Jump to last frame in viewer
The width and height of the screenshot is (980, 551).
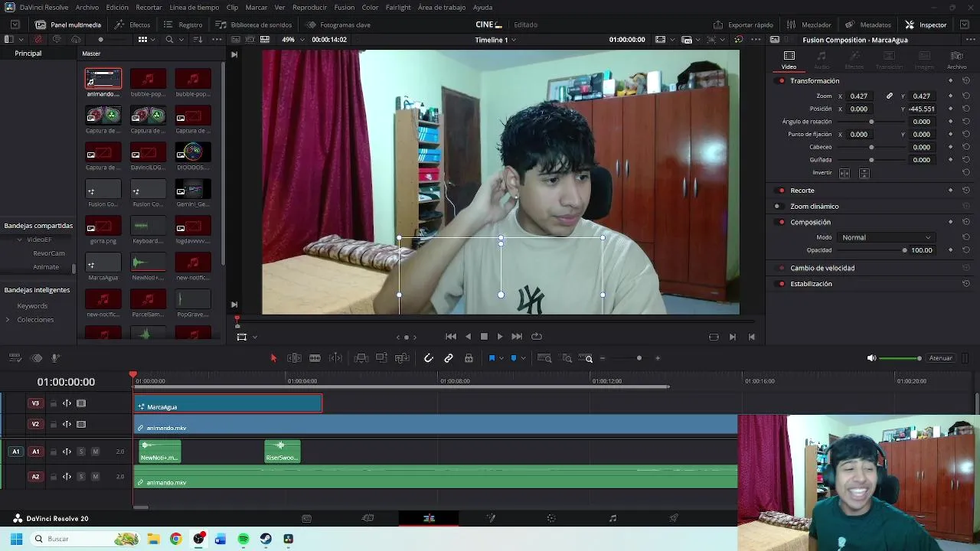point(517,337)
